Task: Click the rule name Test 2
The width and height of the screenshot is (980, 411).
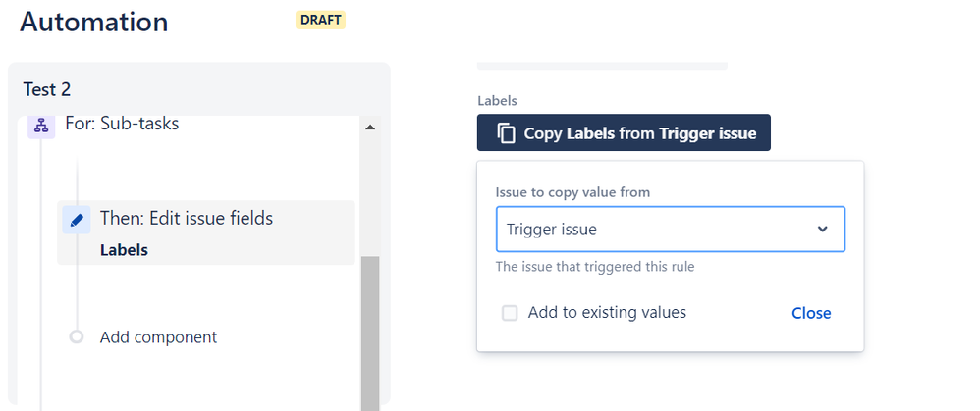Action: [x=47, y=89]
